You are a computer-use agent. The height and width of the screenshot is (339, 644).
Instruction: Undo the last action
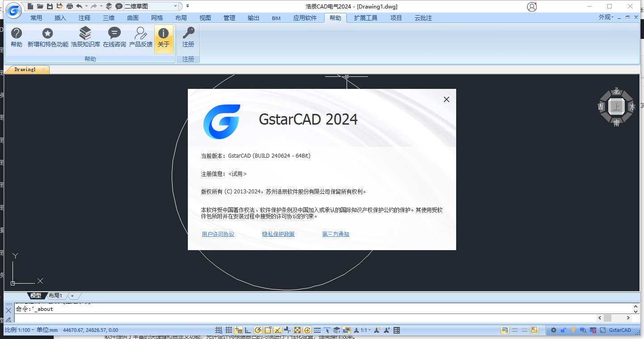tap(79, 6)
